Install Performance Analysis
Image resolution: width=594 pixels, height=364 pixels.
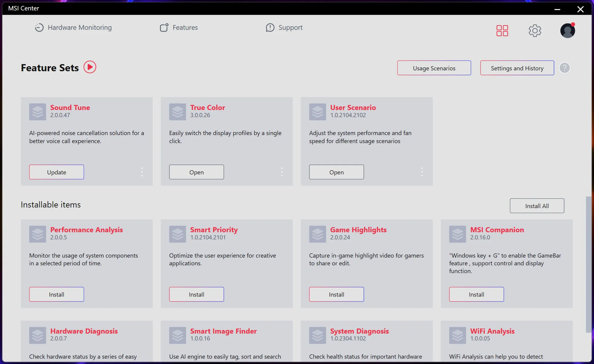coord(57,294)
